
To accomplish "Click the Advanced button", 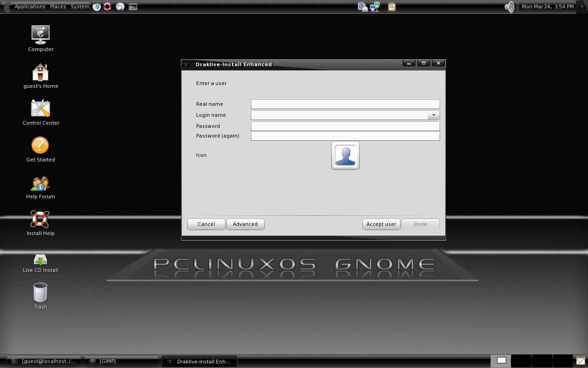I will pyautogui.click(x=245, y=224).
